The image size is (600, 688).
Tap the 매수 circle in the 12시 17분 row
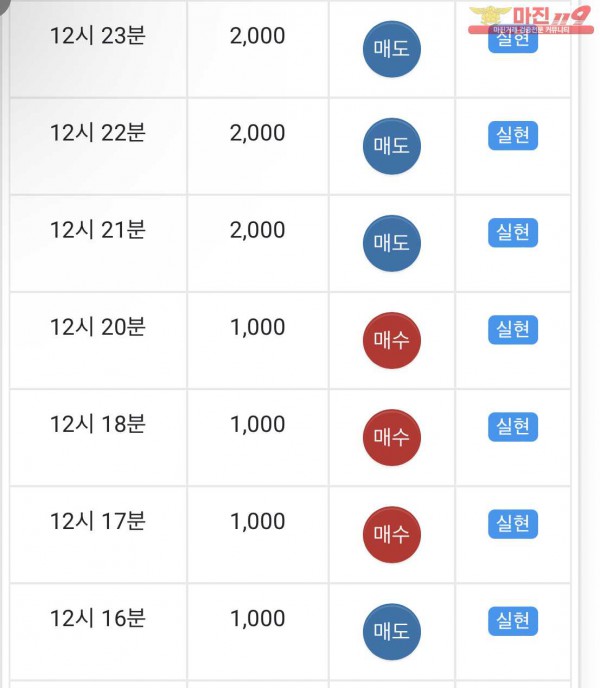[x=391, y=534]
